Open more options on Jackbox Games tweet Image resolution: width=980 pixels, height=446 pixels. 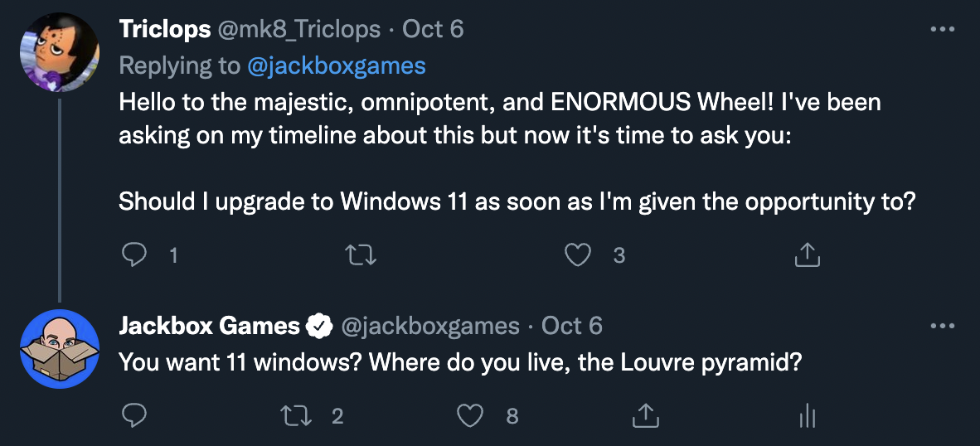pyautogui.click(x=943, y=326)
